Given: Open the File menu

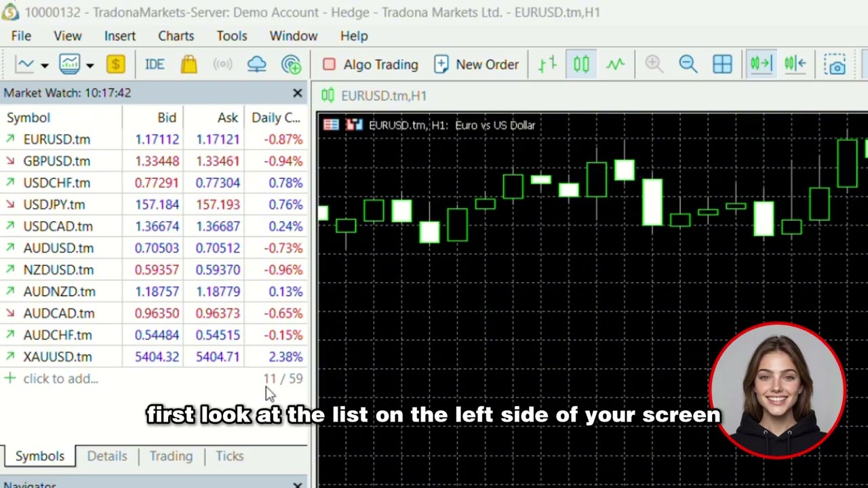Looking at the screenshot, I should pos(21,36).
